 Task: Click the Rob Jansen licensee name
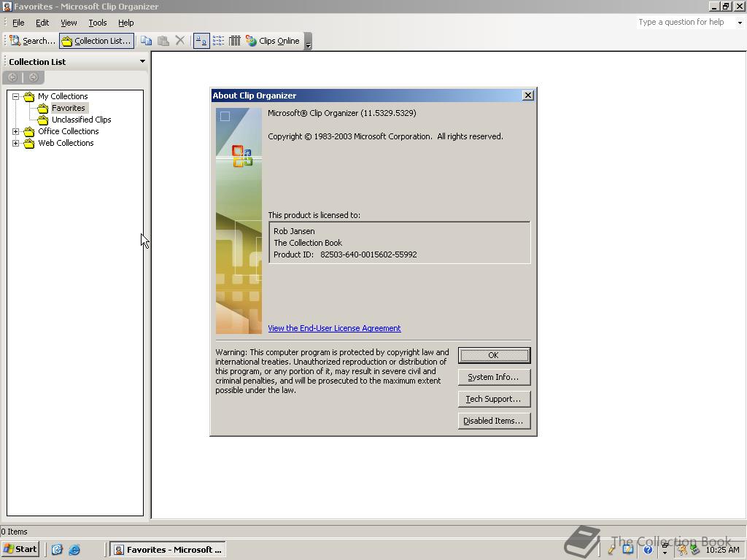tap(294, 231)
